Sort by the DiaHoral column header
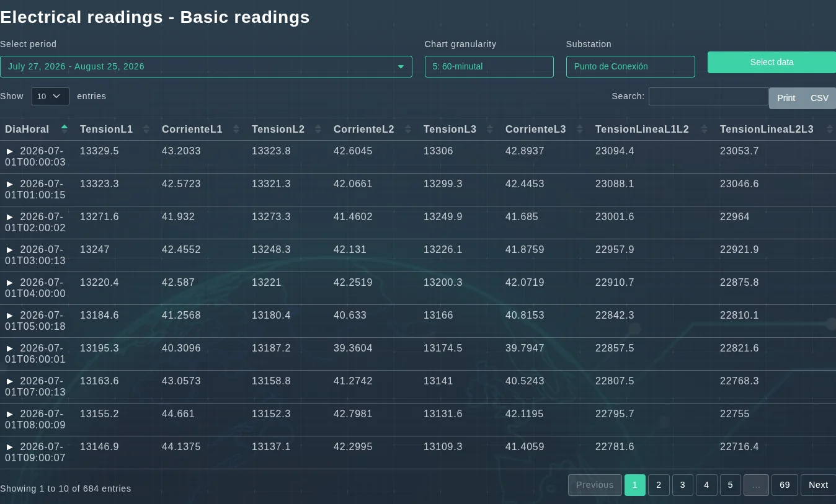 tap(37, 129)
